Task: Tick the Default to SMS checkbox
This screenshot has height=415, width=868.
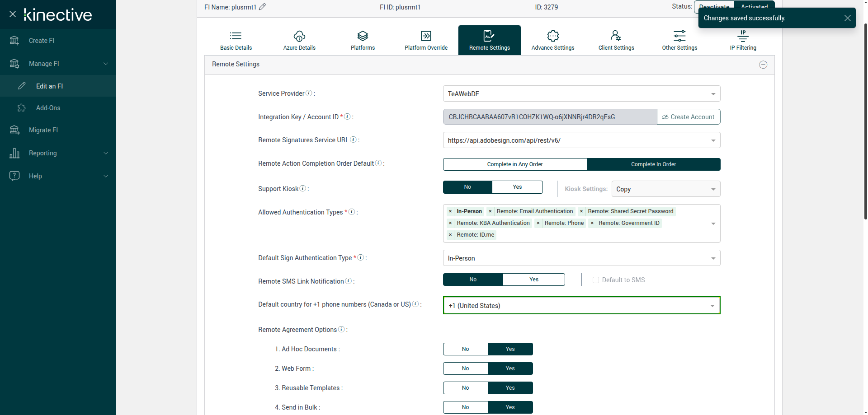Action: point(596,280)
